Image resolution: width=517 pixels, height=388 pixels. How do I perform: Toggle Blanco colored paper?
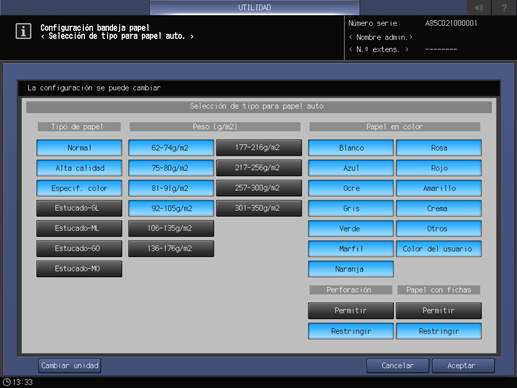point(351,148)
